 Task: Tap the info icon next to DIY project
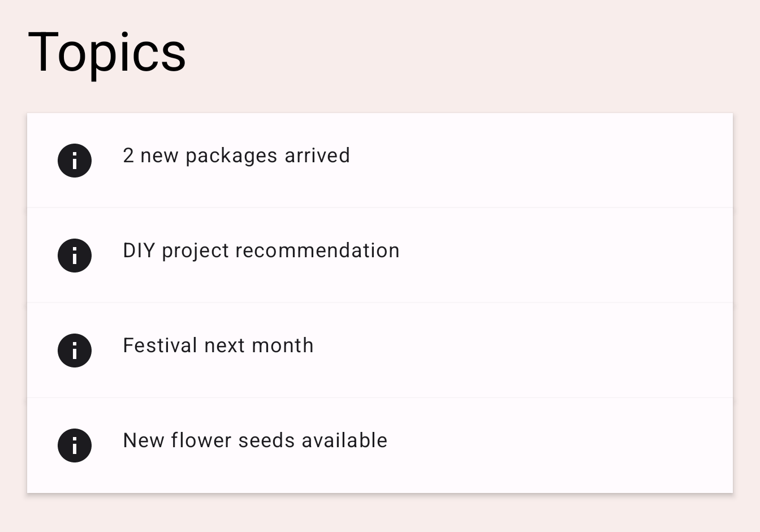point(75,256)
